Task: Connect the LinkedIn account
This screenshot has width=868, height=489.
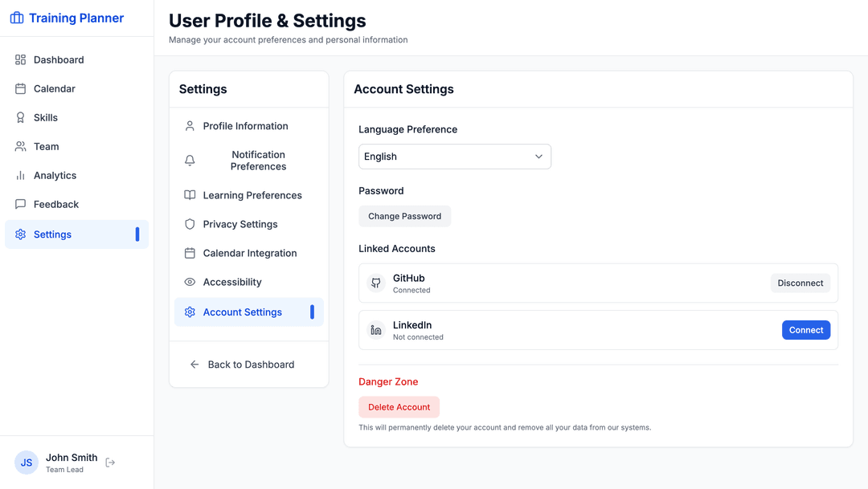Action: coord(805,330)
